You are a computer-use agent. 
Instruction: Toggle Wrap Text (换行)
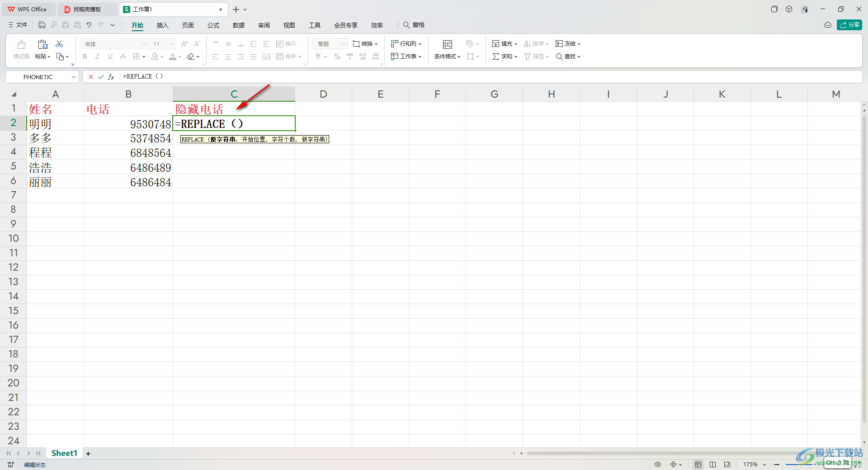pos(286,44)
